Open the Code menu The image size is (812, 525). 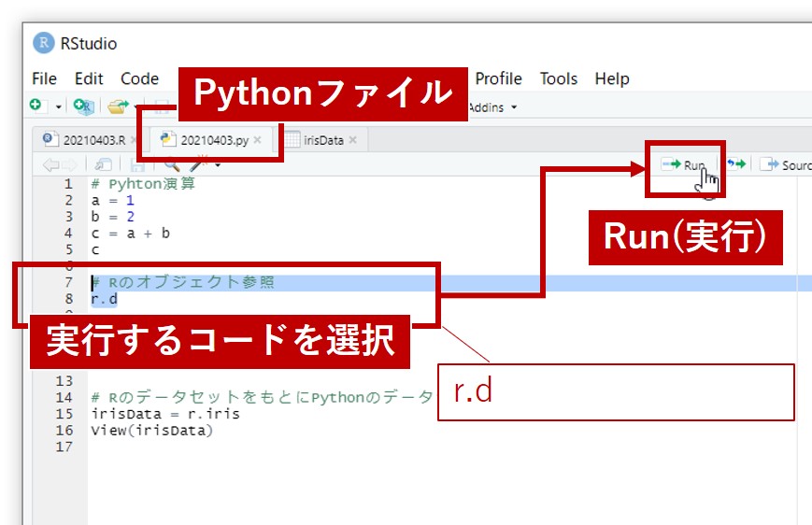coord(139,78)
